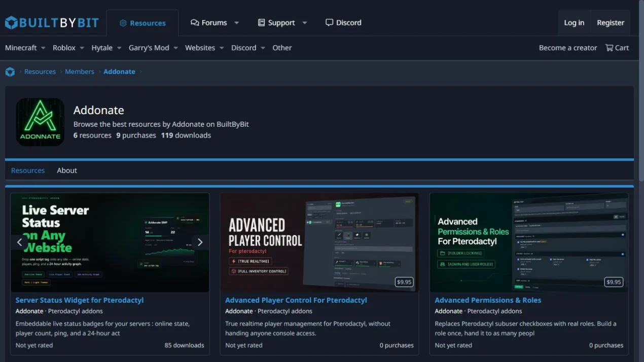This screenshot has height=362, width=644.
Task: Open the Other category menu item
Action: click(282, 48)
